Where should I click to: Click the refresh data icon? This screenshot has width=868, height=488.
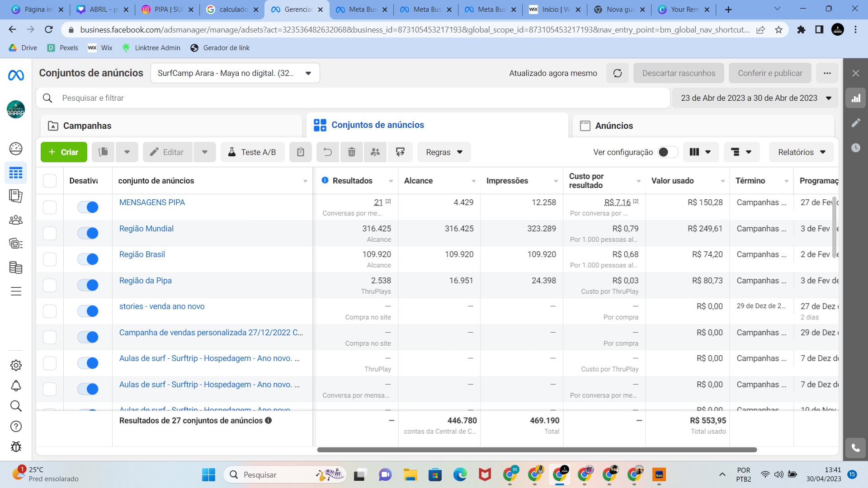[618, 73]
